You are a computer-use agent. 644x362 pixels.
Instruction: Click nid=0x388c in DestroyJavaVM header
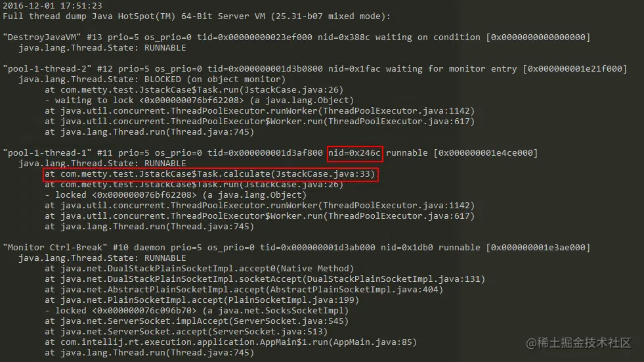[x=344, y=37]
